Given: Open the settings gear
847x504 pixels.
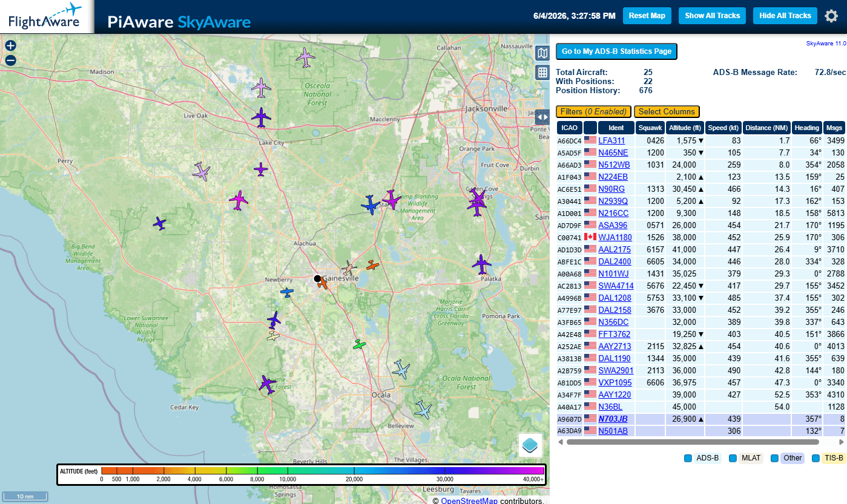Looking at the screenshot, I should [831, 16].
